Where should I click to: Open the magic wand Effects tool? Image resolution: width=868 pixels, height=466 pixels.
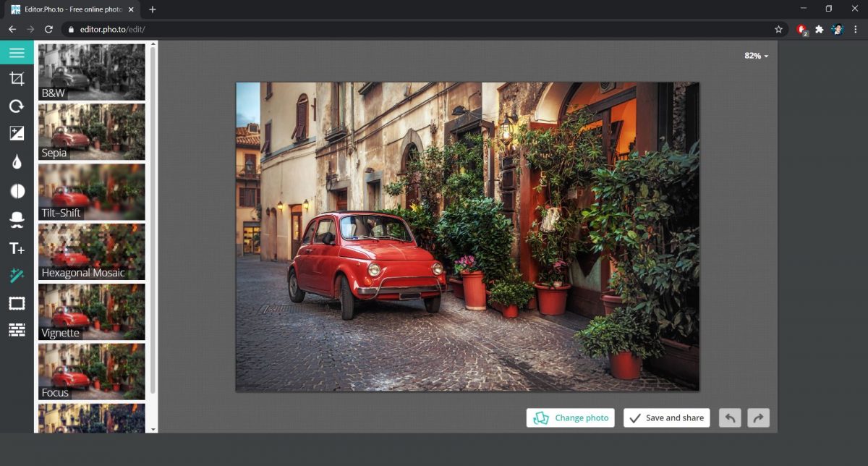click(17, 275)
